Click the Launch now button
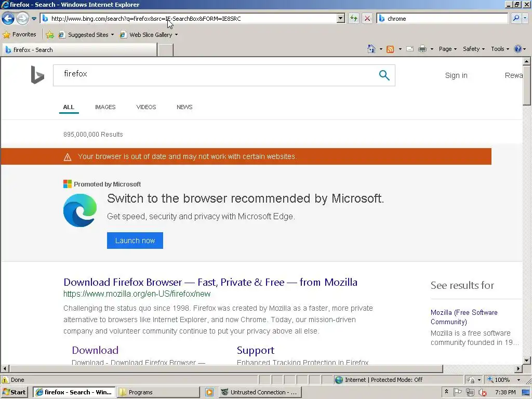Image resolution: width=532 pixels, height=399 pixels. [x=135, y=241]
